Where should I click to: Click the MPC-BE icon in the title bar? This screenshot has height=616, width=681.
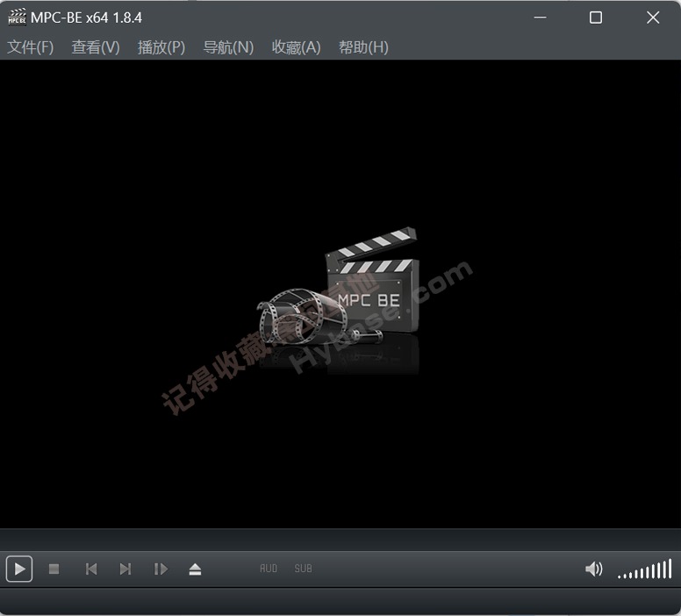(17, 18)
